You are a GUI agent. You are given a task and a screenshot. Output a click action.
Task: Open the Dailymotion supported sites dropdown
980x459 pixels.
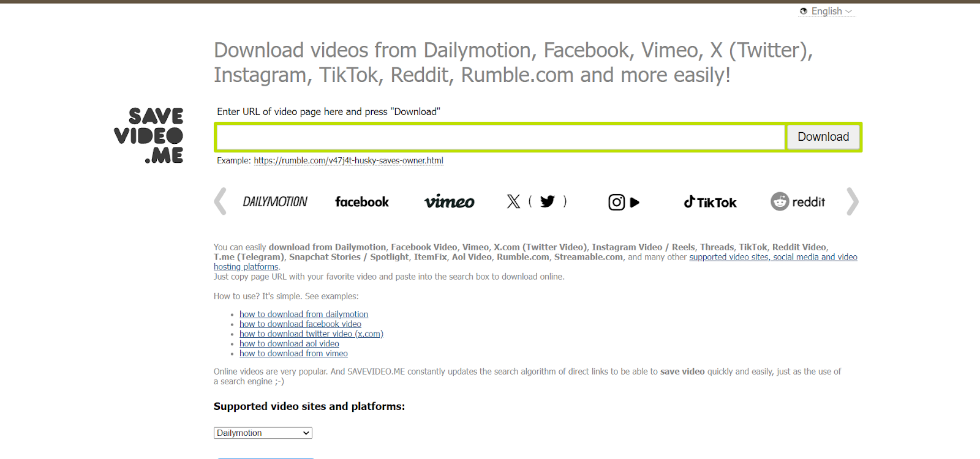coord(263,433)
